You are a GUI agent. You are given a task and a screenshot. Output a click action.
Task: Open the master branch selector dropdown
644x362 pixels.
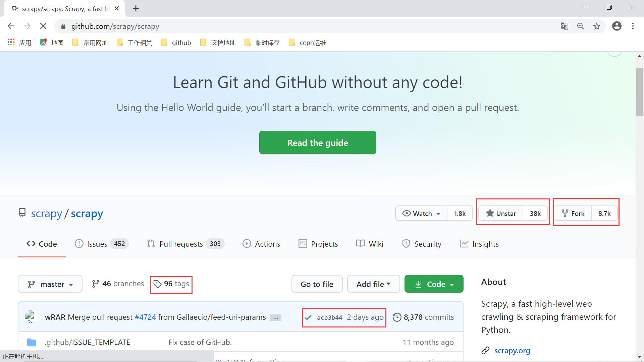tap(50, 284)
